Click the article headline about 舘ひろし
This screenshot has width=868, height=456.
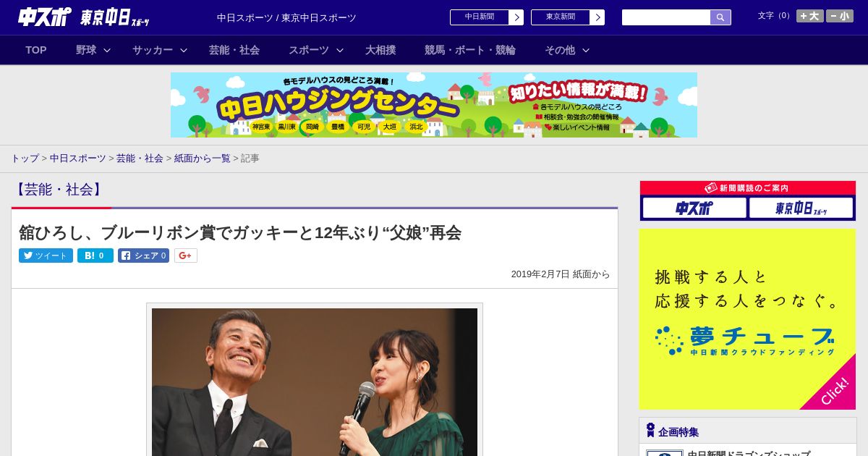[240, 232]
